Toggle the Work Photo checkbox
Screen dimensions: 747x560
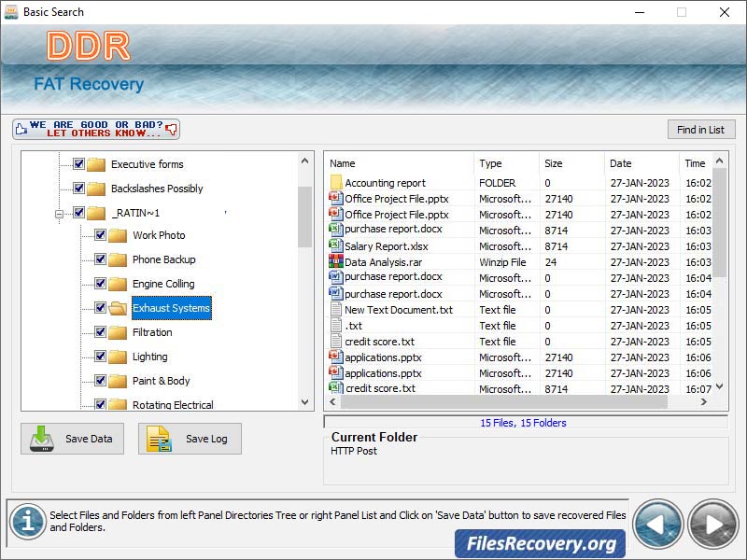100,235
